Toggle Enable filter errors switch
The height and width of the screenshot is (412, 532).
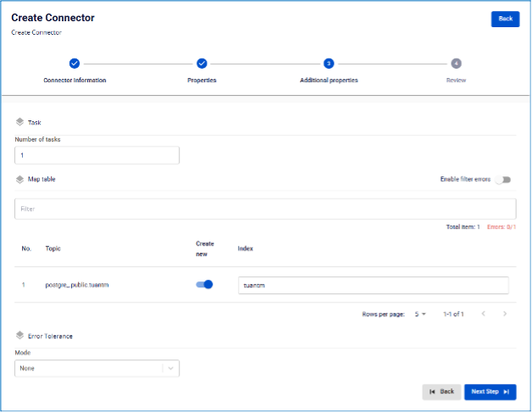coord(503,180)
